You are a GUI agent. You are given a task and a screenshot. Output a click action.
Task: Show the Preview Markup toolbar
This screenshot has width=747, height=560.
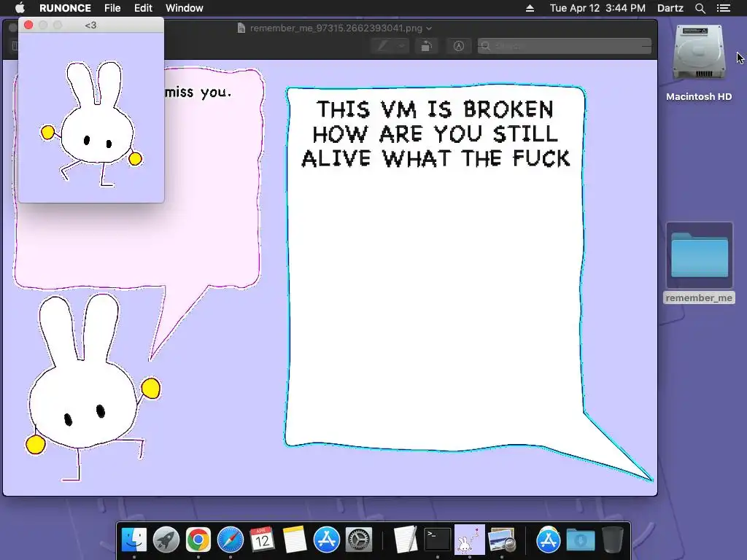(x=458, y=46)
